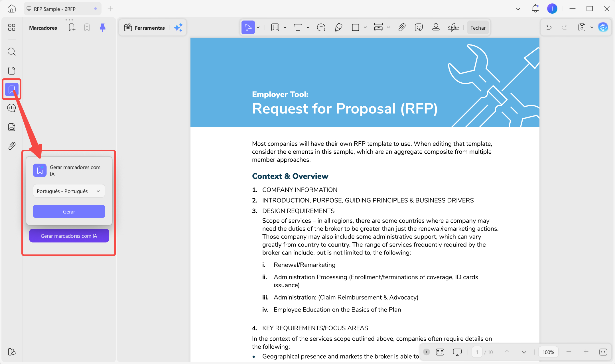Expand the highlight tool dropdown arrow
615x364 pixels.
point(285,28)
